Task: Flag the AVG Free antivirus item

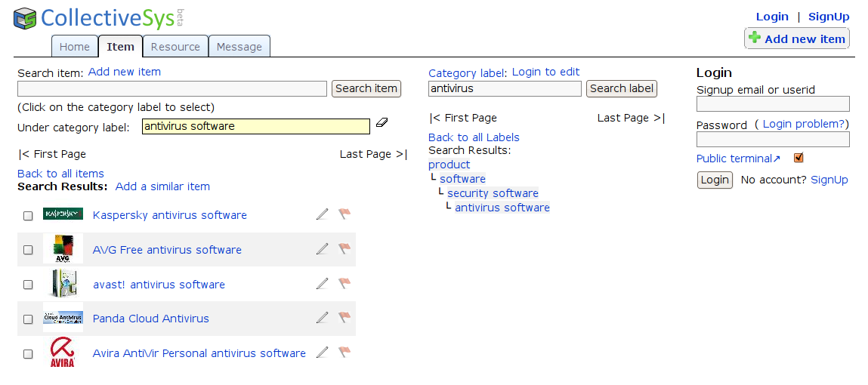Action: tap(344, 249)
